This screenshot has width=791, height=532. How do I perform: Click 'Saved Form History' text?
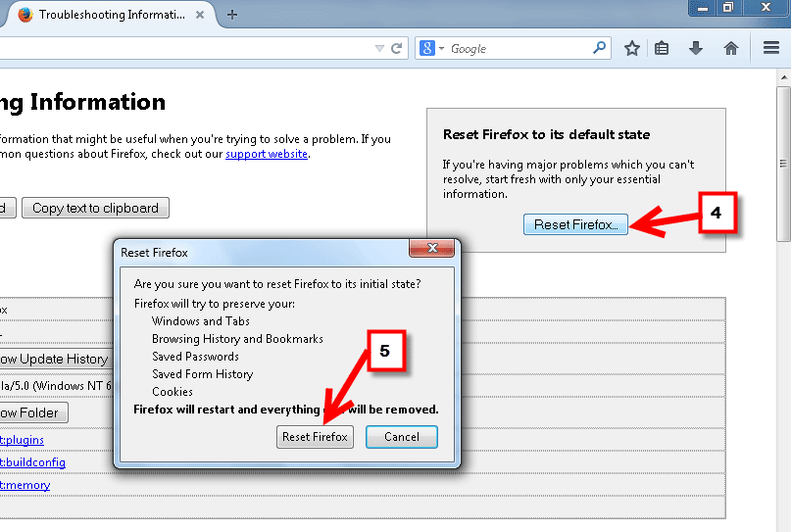(202, 374)
